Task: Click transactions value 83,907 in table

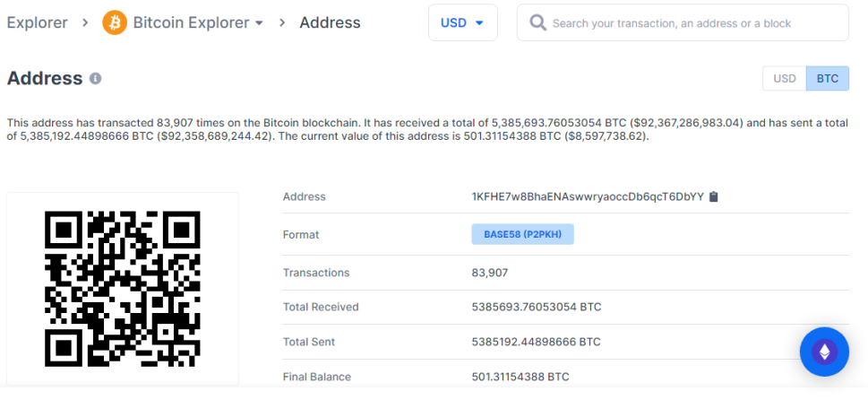Action: pos(490,273)
